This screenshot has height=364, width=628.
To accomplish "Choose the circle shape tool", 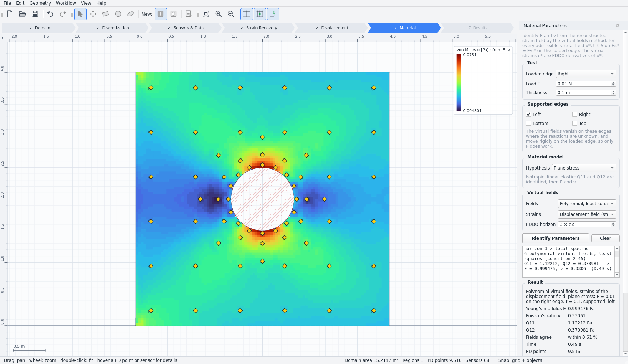I will [118, 14].
